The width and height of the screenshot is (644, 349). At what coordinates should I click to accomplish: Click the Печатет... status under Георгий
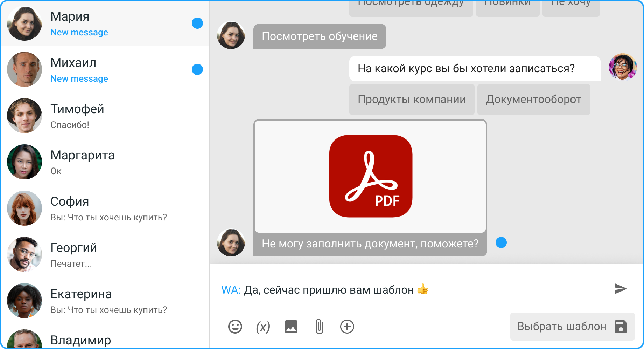click(x=71, y=264)
